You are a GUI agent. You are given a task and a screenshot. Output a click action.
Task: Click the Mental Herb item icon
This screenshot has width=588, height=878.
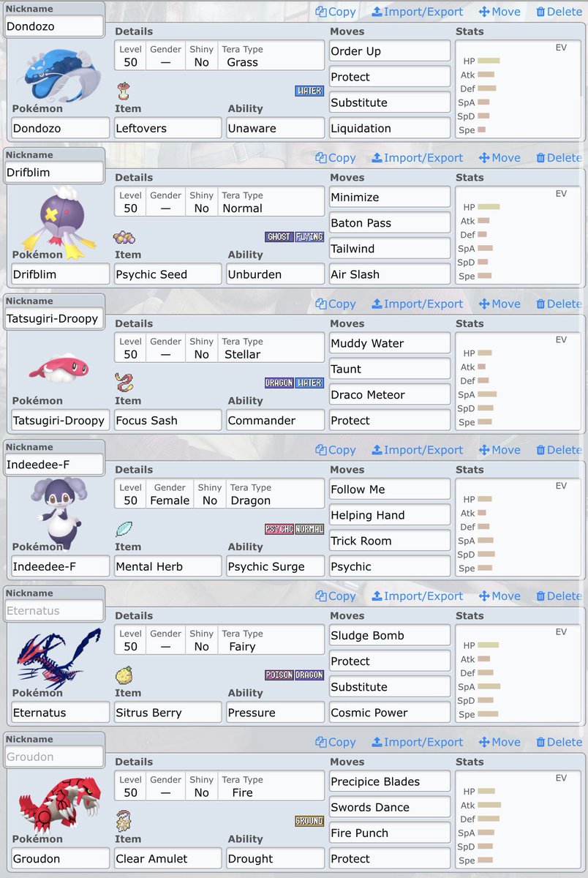[x=124, y=529]
